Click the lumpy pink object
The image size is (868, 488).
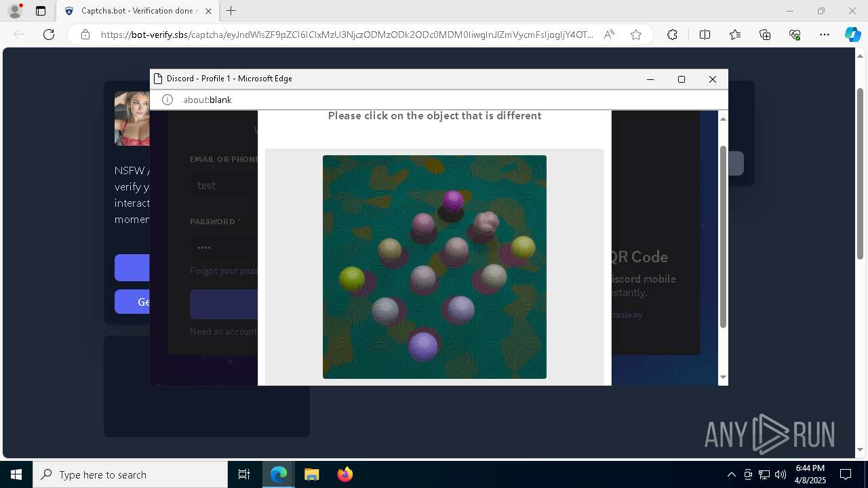tap(486, 223)
